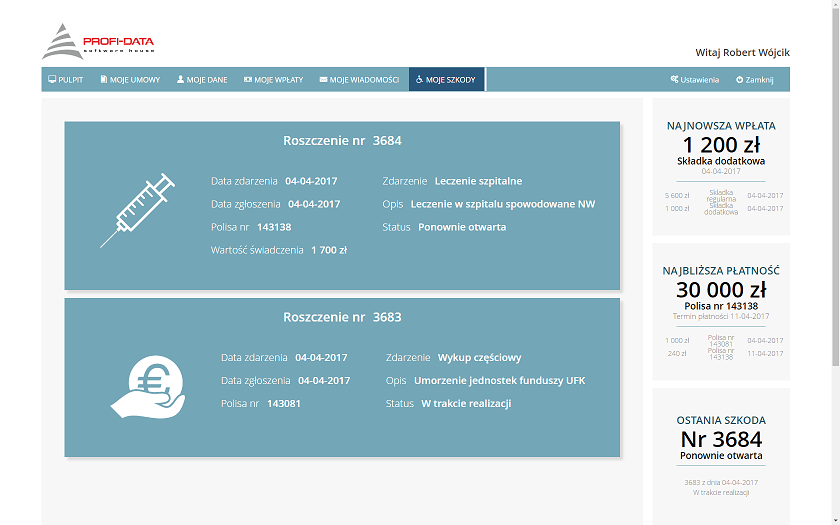Click the '1 200 zł' latest payment amount

pyautogui.click(x=721, y=145)
